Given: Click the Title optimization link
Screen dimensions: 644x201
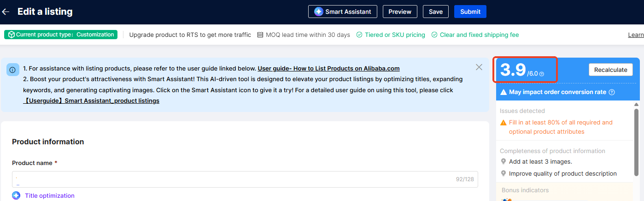Looking at the screenshot, I should coord(49,195).
